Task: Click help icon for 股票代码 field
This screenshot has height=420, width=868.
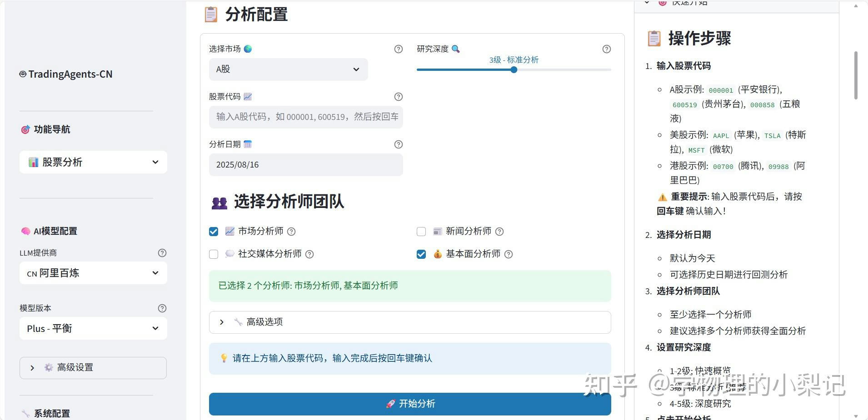Action: coord(398,97)
